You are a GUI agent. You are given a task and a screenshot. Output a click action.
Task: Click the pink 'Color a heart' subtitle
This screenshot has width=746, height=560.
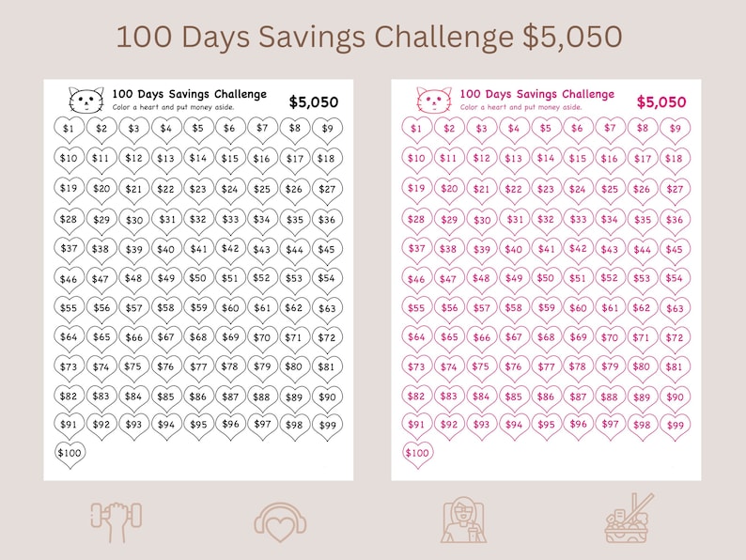521,107
